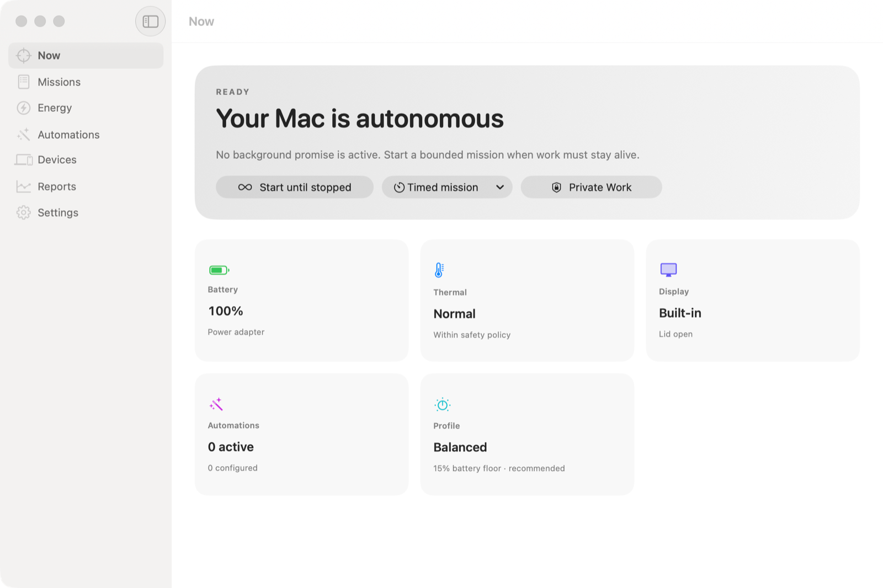The height and width of the screenshot is (588, 883).
Task: Click the Reports chart icon in the sidebar
Action: (23, 186)
